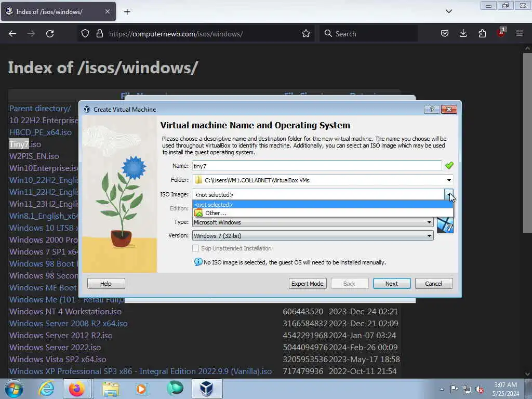The image size is (532, 399).
Task: Open the Parent directory/ link
Action: tap(40, 109)
